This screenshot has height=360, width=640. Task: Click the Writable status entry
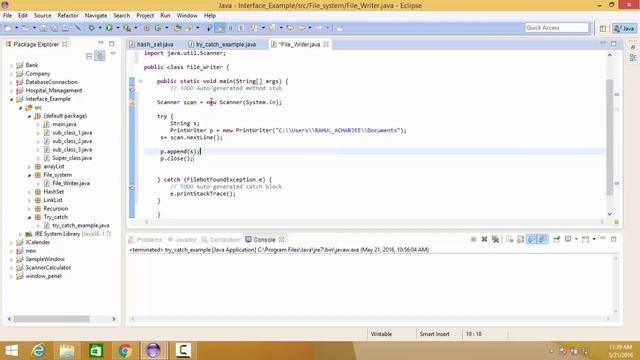[x=381, y=334]
